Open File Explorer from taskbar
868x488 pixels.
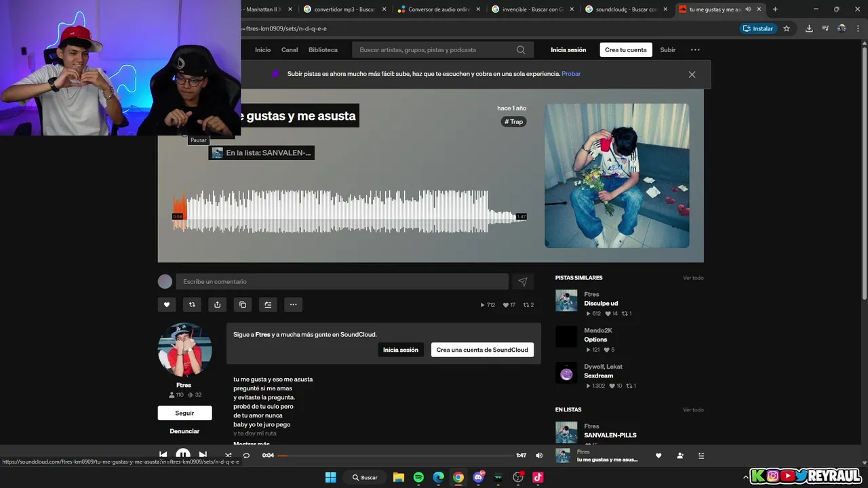[x=399, y=477]
